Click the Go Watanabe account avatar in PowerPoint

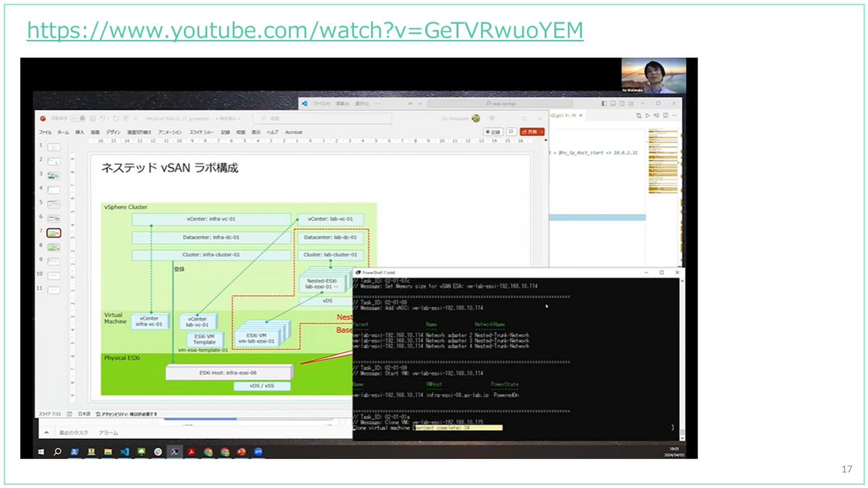coord(476,118)
